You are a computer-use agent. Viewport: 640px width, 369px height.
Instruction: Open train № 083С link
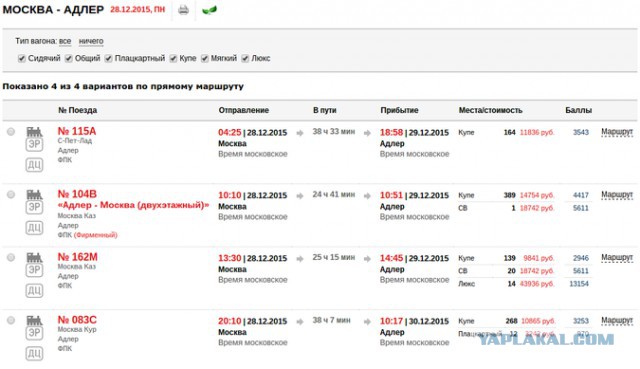pyautogui.click(x=77, y=320)
